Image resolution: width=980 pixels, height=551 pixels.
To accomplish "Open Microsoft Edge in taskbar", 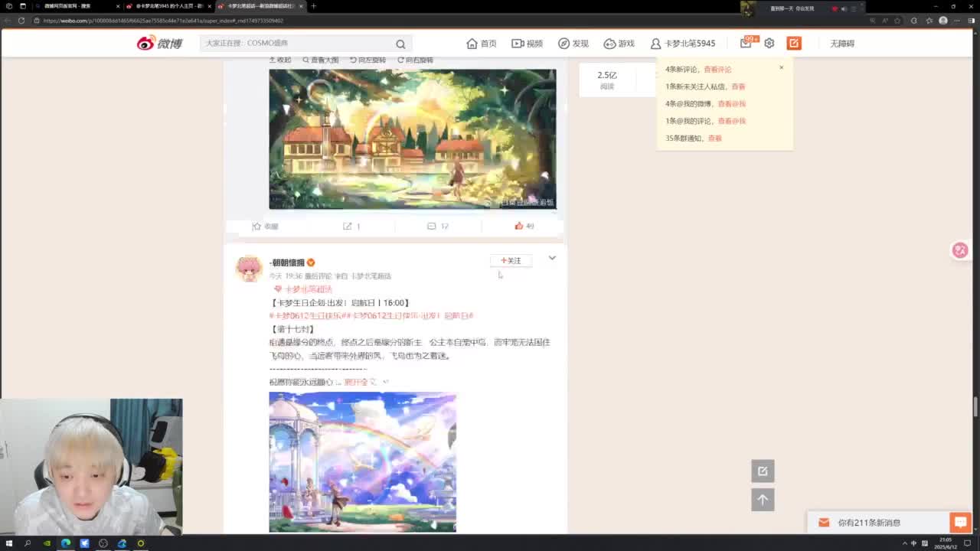I will click(66, 543).
